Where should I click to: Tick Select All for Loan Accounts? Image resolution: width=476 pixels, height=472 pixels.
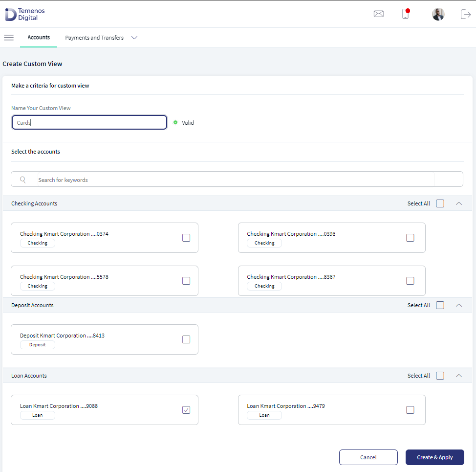(x=440, y=376)
